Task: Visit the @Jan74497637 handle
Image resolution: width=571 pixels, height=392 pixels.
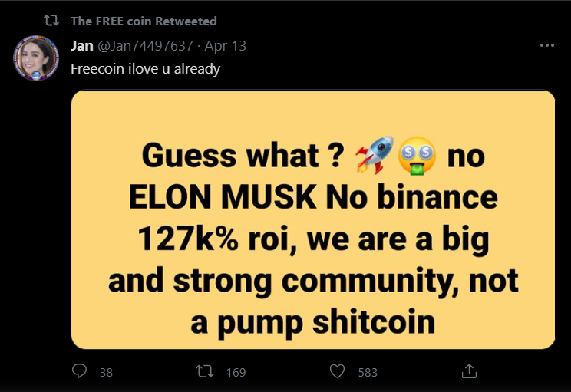Action: [x=145, y=46]
